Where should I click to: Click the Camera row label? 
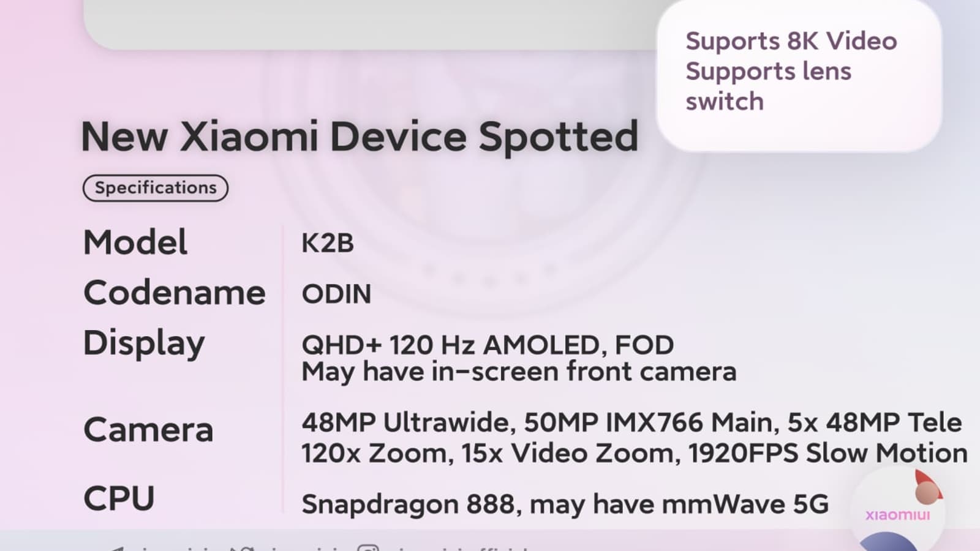148,429
